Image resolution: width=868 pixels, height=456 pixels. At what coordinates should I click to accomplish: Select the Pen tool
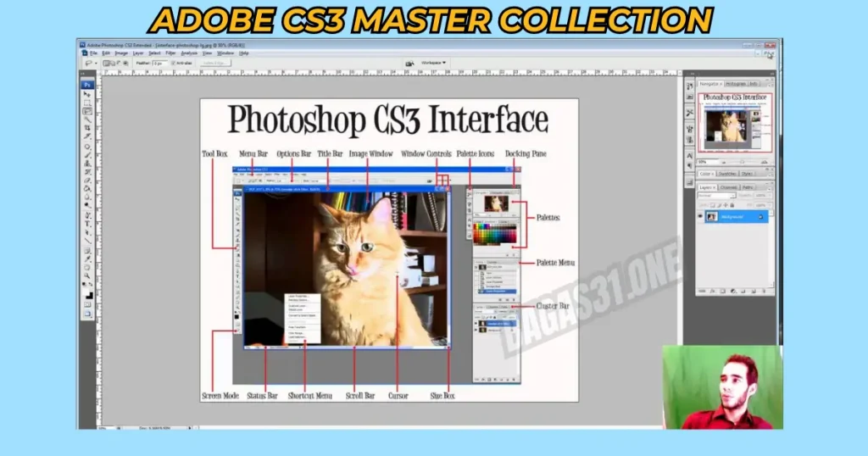tap(87, 215)
